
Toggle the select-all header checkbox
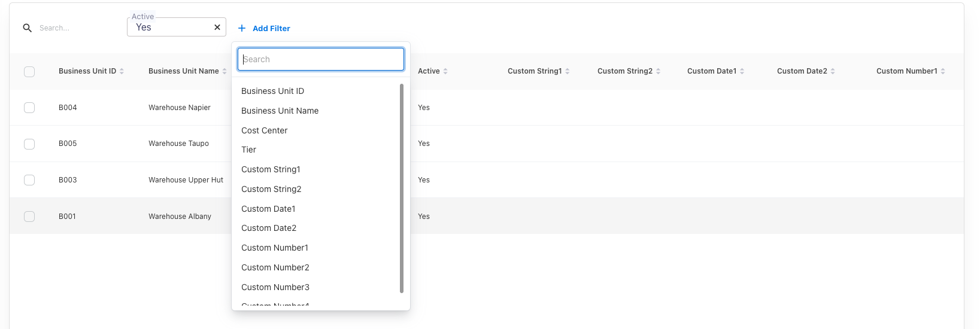click(x=29, y=72)
